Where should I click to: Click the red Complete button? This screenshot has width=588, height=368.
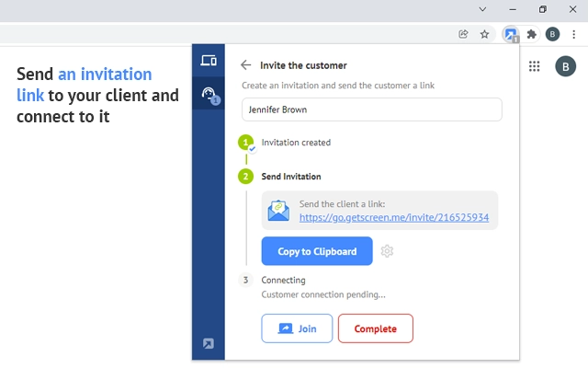point(375,328)
